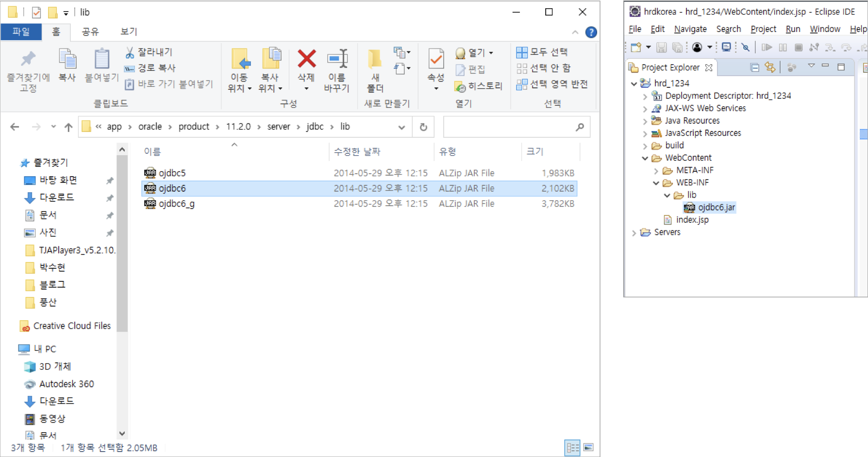Click 편집 (Edit) in ribbon
Image resolution: width=868 pixels, height=457 pixels.
pyautogui.click(x=470, y=69)
